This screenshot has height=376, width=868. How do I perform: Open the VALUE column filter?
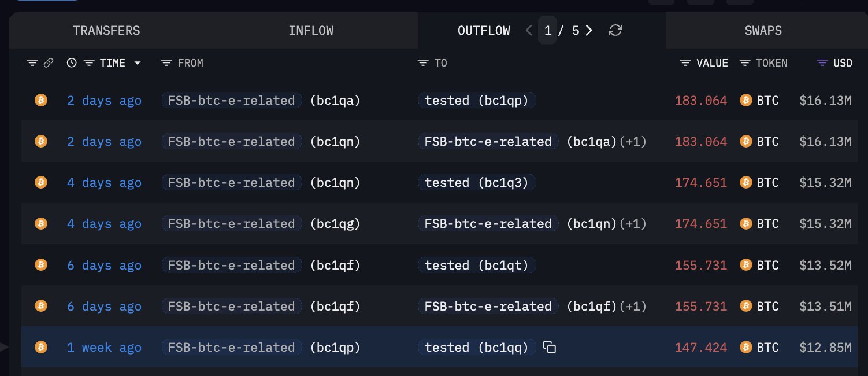[x=686, y=63]
